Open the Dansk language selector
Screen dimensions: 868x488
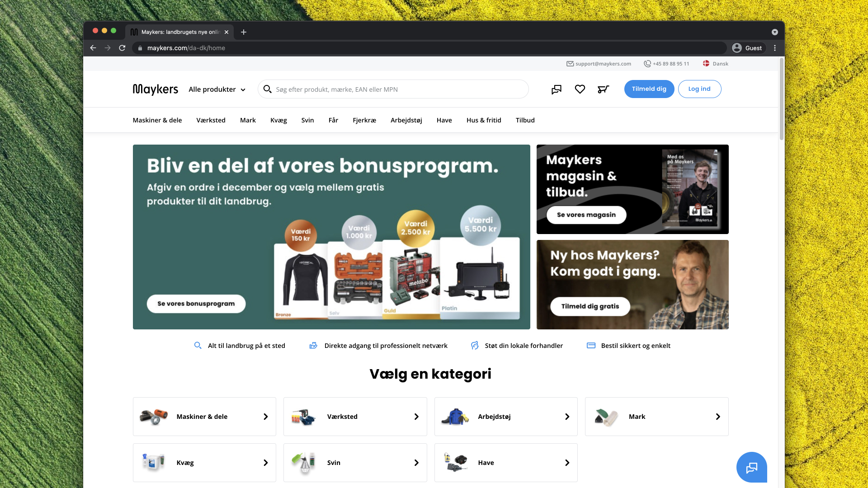tap(716, 64)
